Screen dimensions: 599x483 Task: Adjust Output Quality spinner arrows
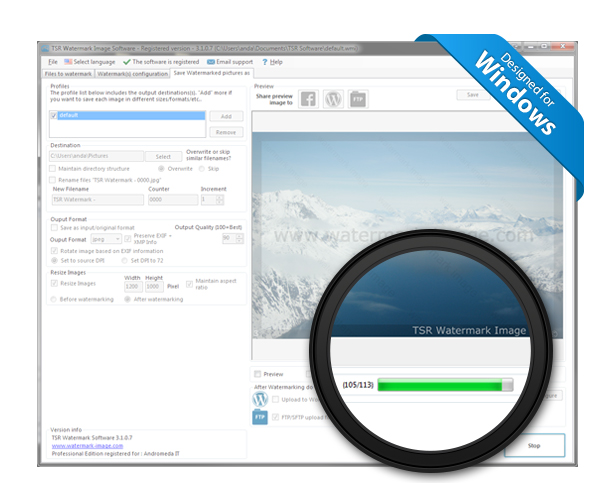coord(240,238)
